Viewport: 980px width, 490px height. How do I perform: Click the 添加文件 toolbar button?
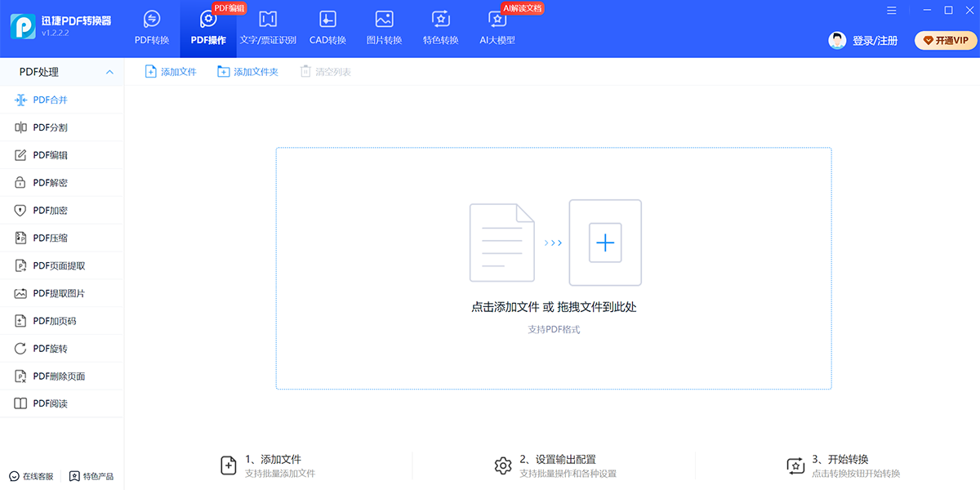pos(171,72)
